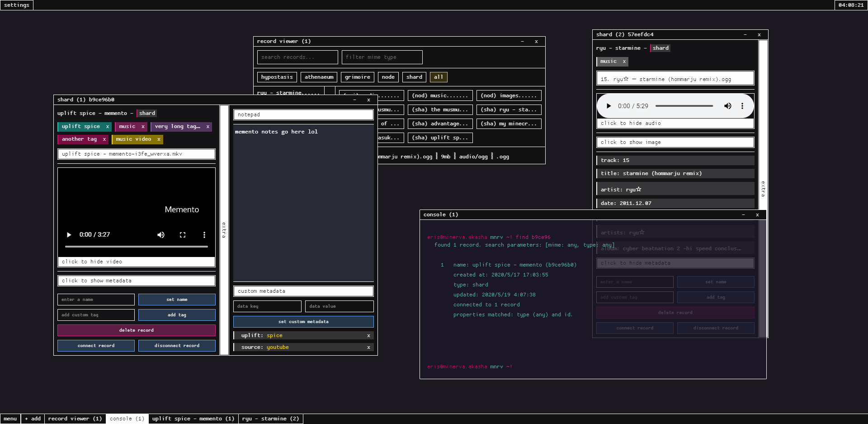Click set custom metadata button
Screen dimensions: 868x424
click(303, 322)
